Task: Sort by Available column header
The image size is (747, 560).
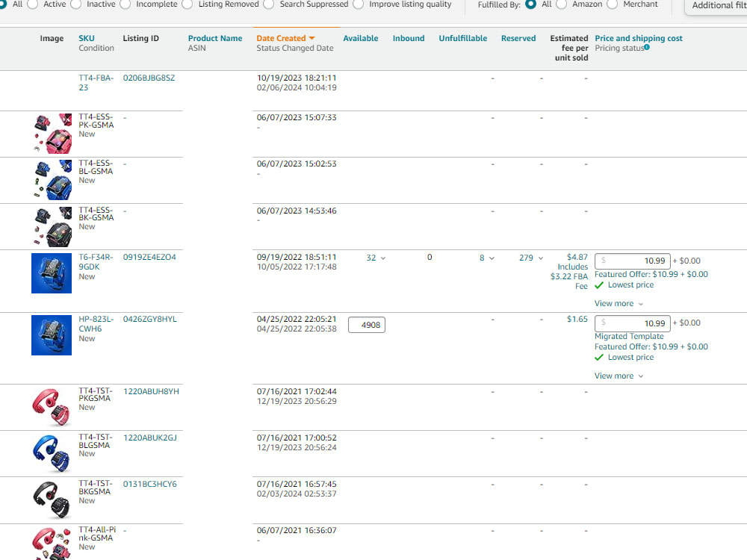Action: click(x=361, y=38)
